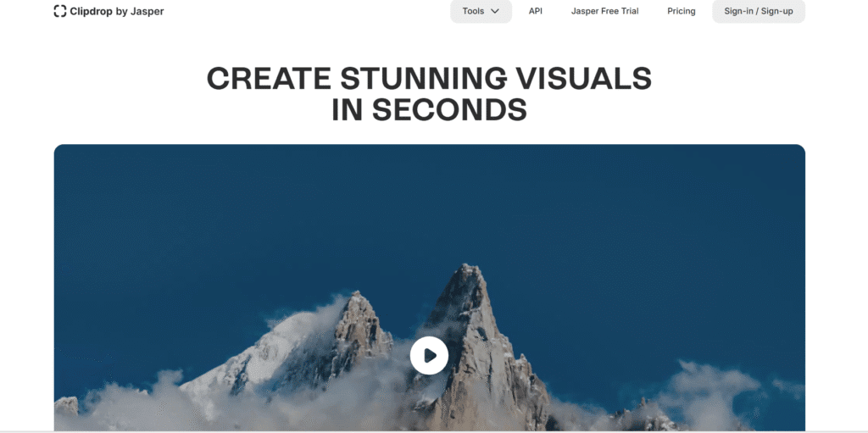
Task: Select the word "Clipdrop" in the header
Action: click(x=92, y=12)
